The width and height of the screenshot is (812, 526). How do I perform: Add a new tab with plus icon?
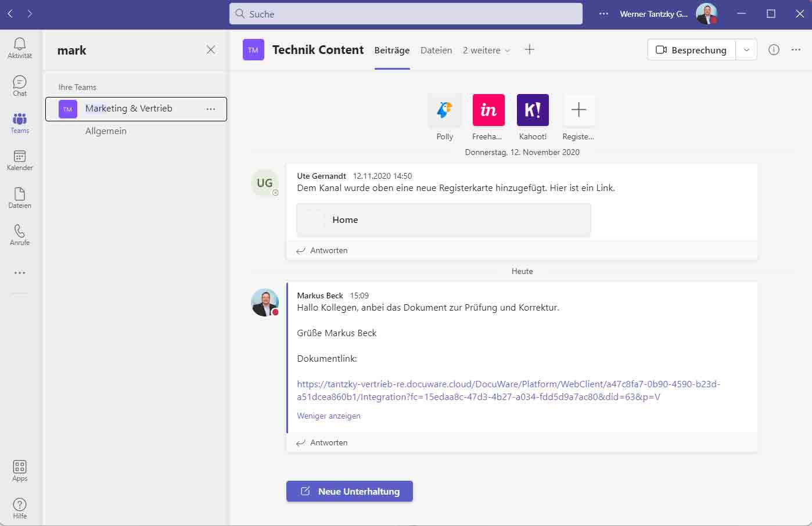(x=529, y=49)
